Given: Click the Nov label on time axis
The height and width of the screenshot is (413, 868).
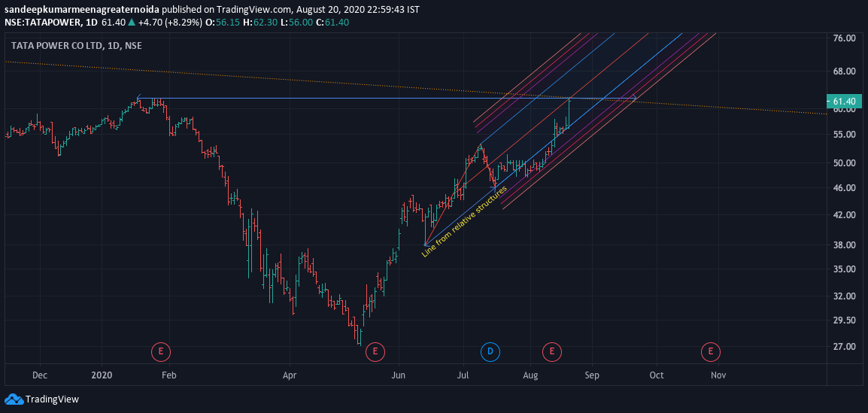Looking at the screenshot, I should (x=718, y=375).
